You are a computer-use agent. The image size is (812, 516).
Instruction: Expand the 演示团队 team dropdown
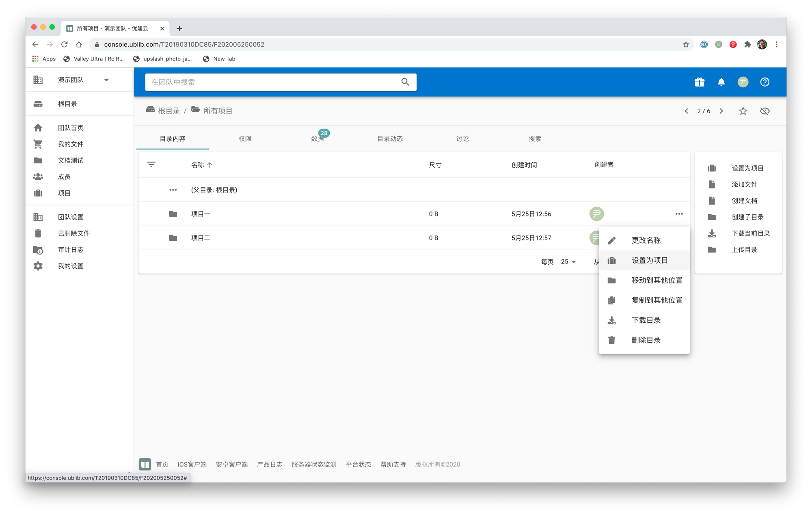[x=106, y=80]
